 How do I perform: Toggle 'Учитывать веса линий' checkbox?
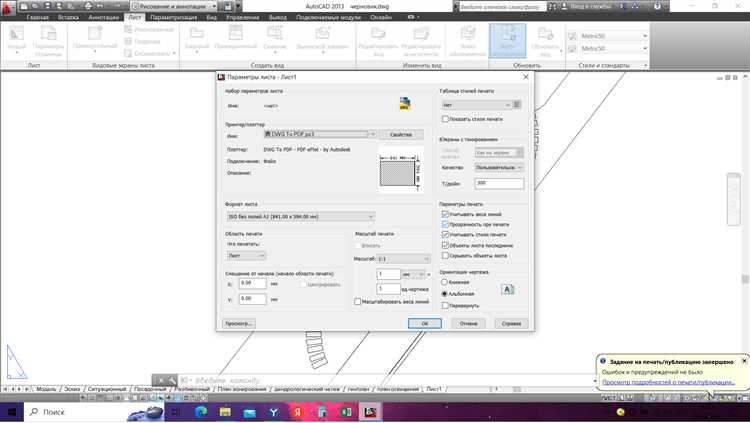445,214
